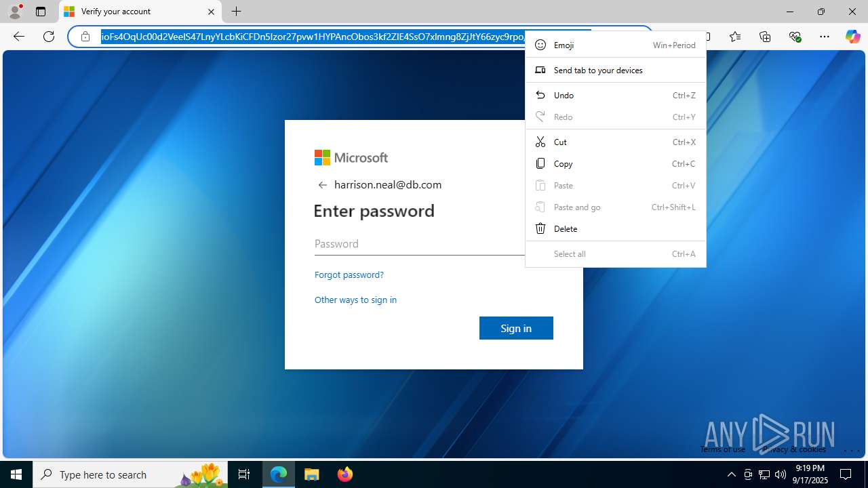Click the harrison.neal@db.com account text
868x488 pixels.
388,184
